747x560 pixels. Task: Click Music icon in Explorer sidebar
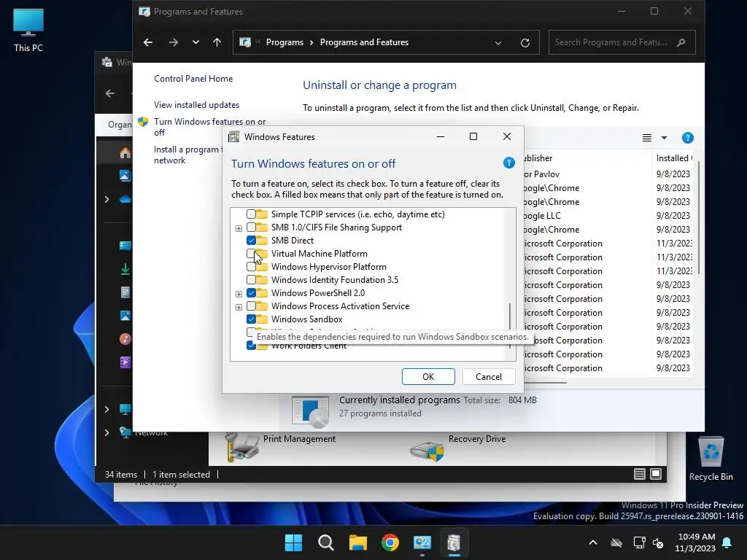point(125,339)
